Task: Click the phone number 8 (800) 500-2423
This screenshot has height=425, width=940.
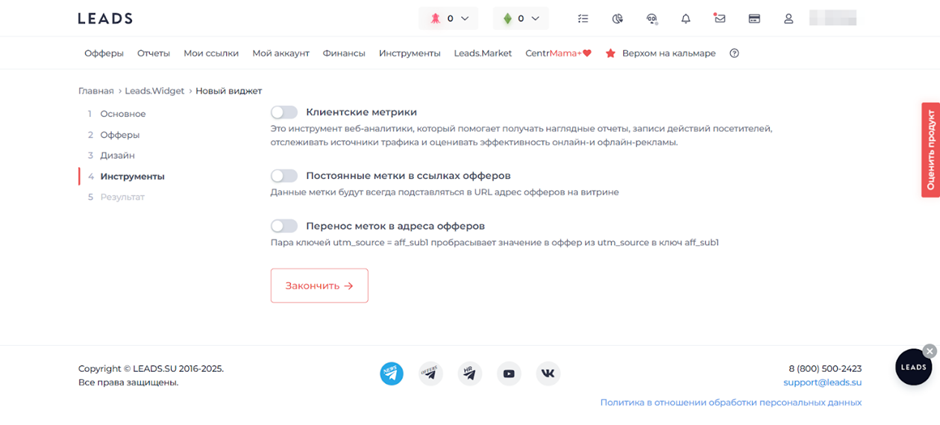Action: [x=825, y=369]
